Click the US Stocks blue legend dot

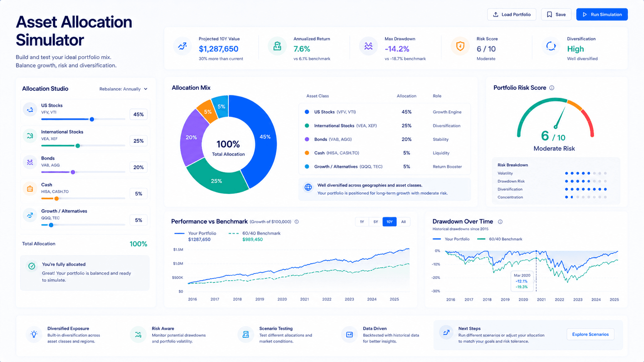(307, 112)
